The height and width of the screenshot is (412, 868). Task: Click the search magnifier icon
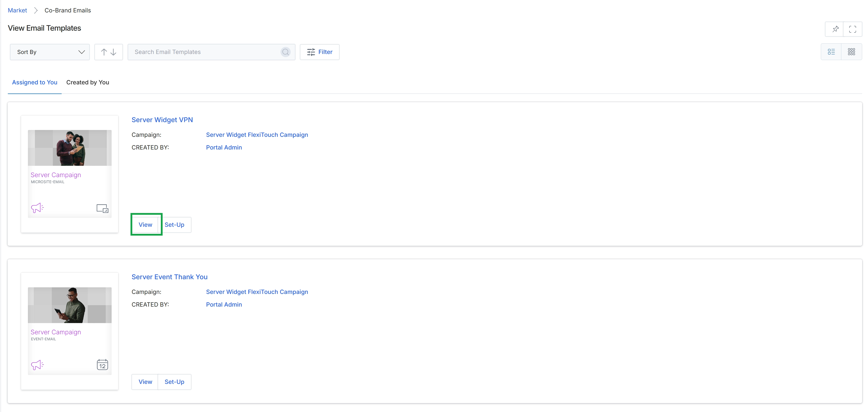[x=285, y=52]
